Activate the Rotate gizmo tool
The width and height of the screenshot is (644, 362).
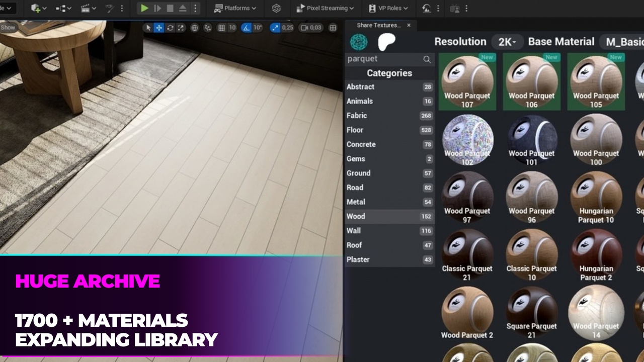click(170, 28)
